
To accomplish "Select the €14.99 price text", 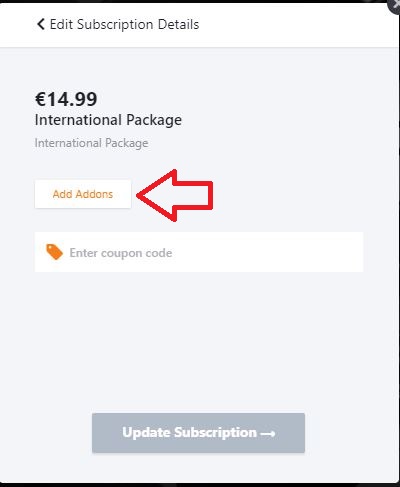I will (x=66, y=99).
